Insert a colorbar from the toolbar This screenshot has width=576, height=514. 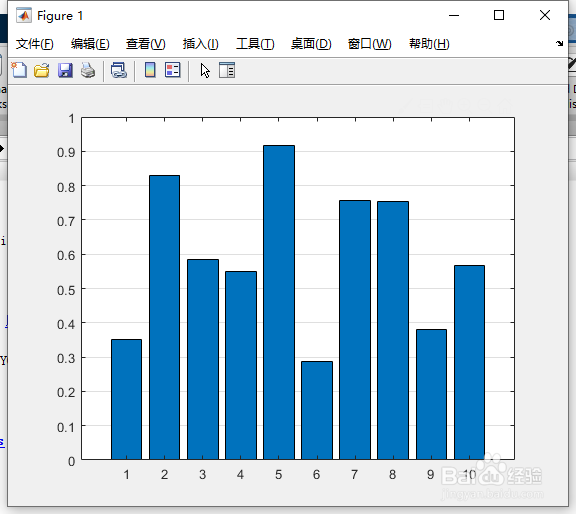pyautogui.click(x=150, y=70)
